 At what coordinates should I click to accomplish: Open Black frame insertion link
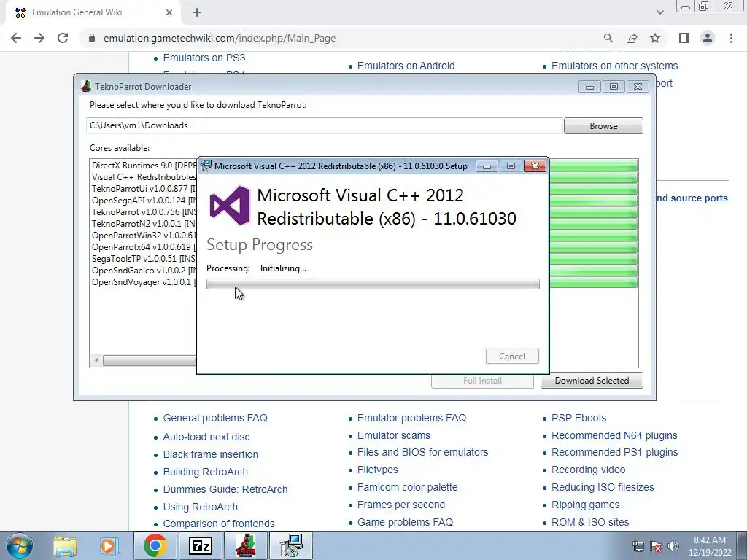[211, 454]
